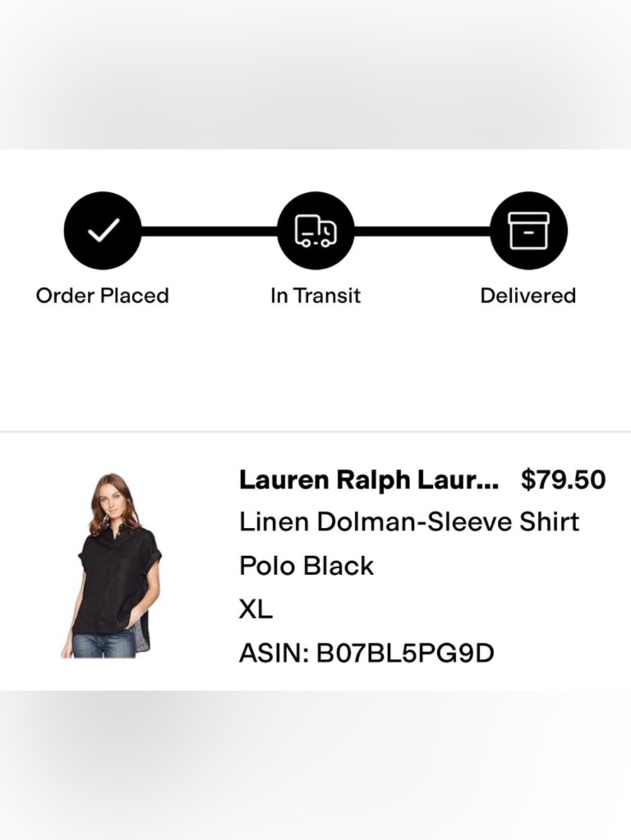Tap the In Transit label below the truck

tap(315, 295)
